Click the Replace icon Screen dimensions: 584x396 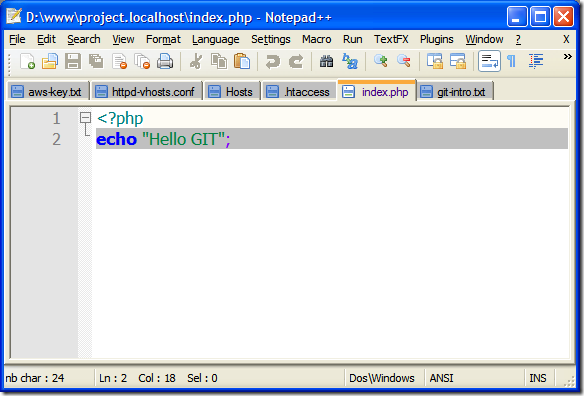[350, 61]
